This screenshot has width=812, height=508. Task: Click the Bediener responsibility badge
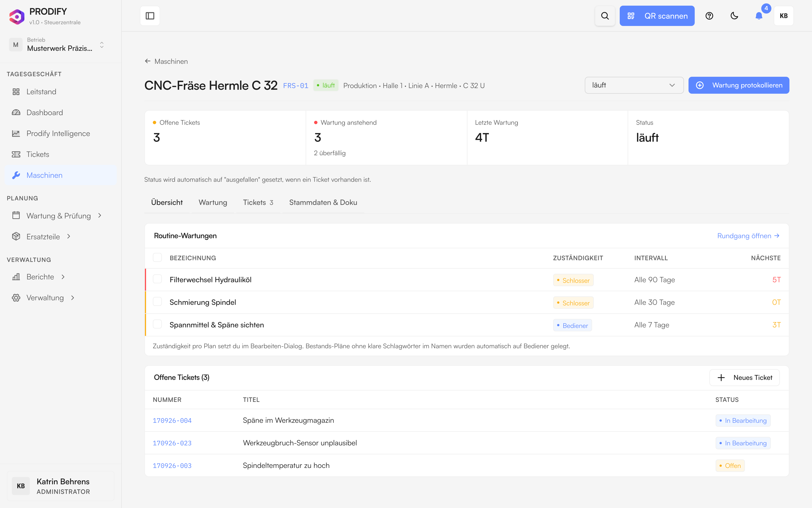click(572, 325)
